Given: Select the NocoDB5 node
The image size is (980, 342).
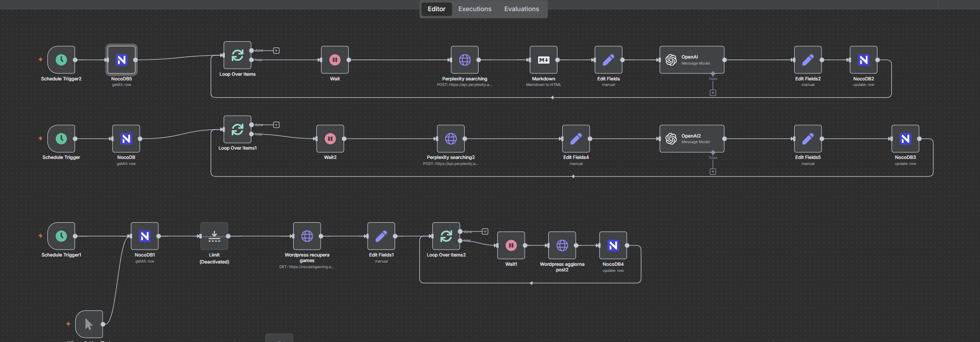Looking at the screenshot, I should 121,60.
